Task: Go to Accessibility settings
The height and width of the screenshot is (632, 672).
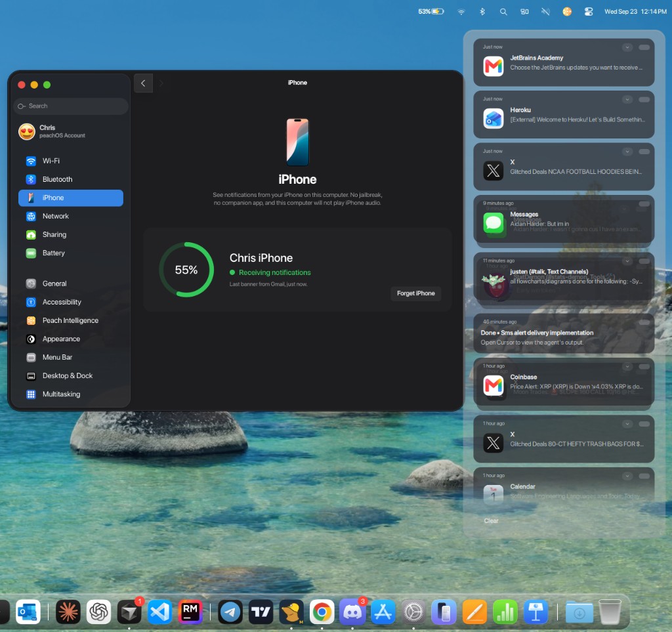Action: [71, 302]
